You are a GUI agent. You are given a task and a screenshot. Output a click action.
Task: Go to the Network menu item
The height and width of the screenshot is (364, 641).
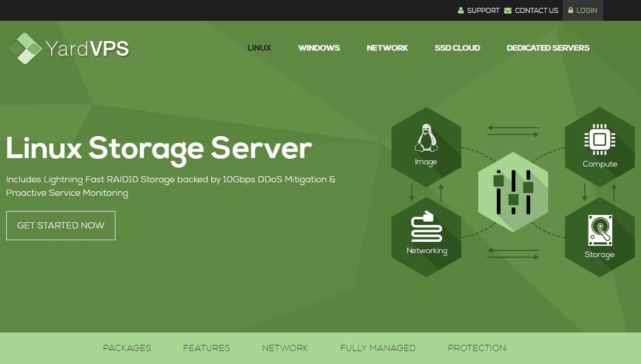coord(387,48)
